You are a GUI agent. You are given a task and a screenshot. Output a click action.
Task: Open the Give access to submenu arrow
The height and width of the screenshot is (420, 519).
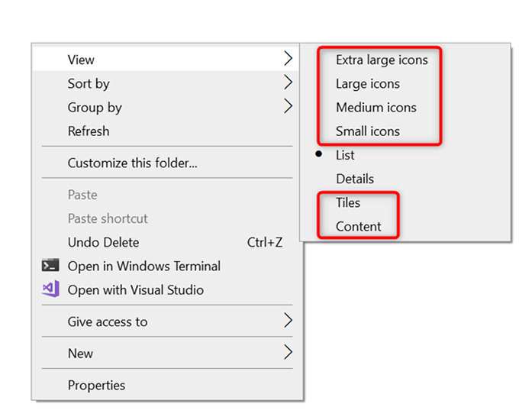coord(288,321)
